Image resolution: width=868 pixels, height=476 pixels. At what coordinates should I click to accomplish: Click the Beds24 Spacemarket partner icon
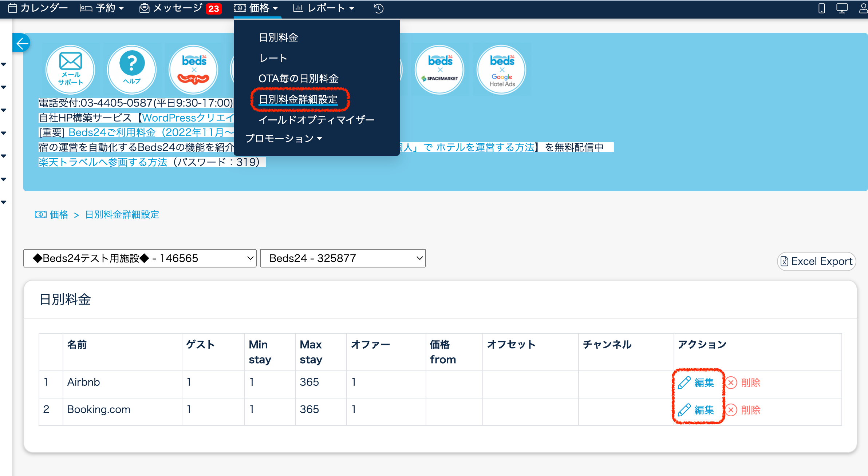pos(440,69)
